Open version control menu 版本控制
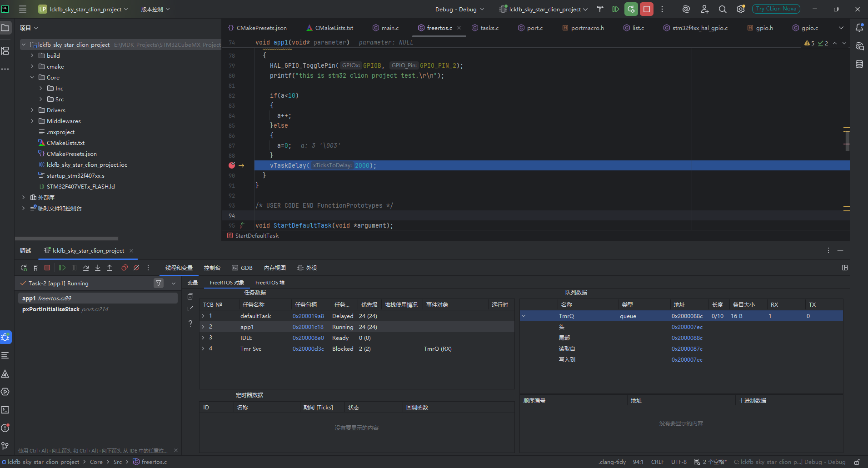The image size is (868, 468). (x=155, y=9)
